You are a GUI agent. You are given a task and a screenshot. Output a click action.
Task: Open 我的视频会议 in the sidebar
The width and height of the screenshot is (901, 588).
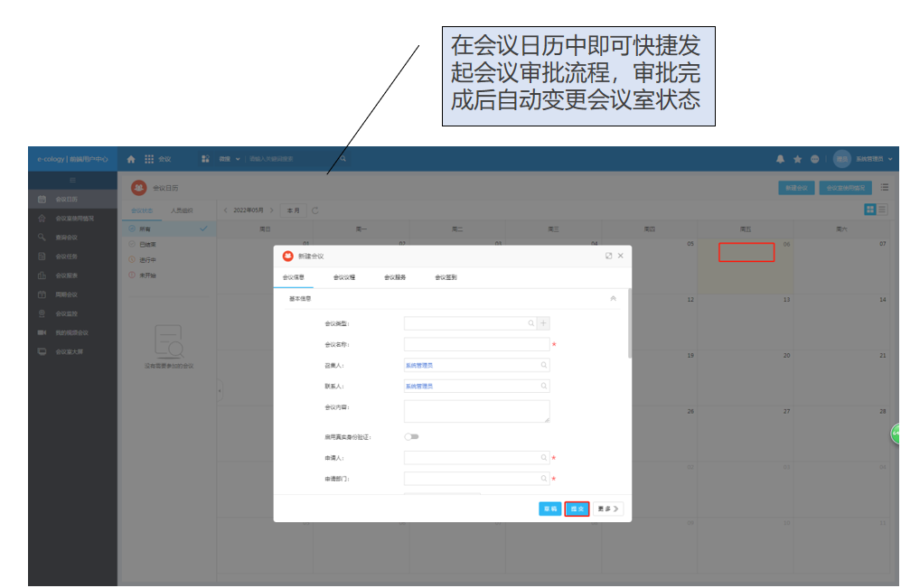pos(71,333)
